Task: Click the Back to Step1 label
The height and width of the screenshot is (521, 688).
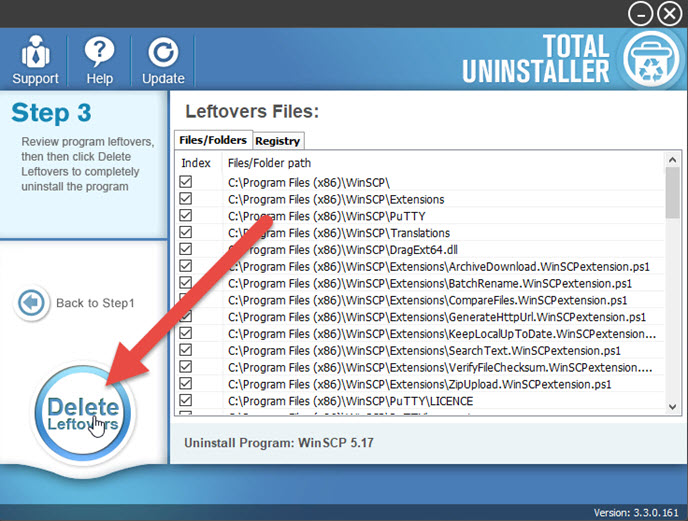Action: coord(95,303)
